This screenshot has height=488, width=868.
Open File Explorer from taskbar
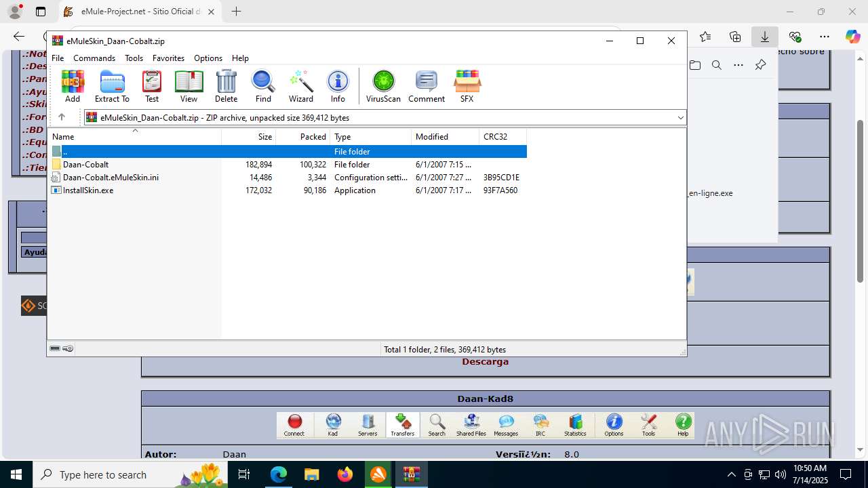click(x=311, y=474)
